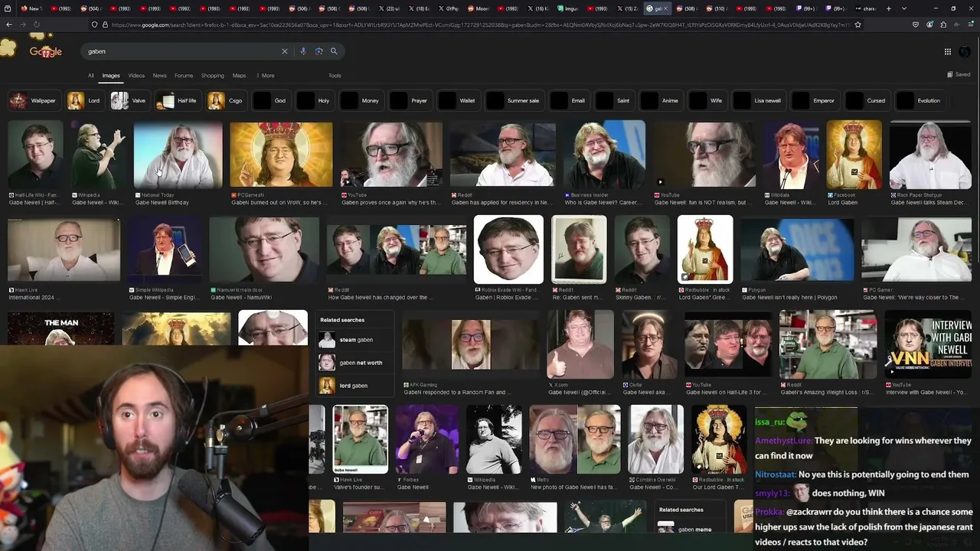Select the Images results tab
Image resolution: width=980 pixels, height=551 pixels.
point(111,76)
